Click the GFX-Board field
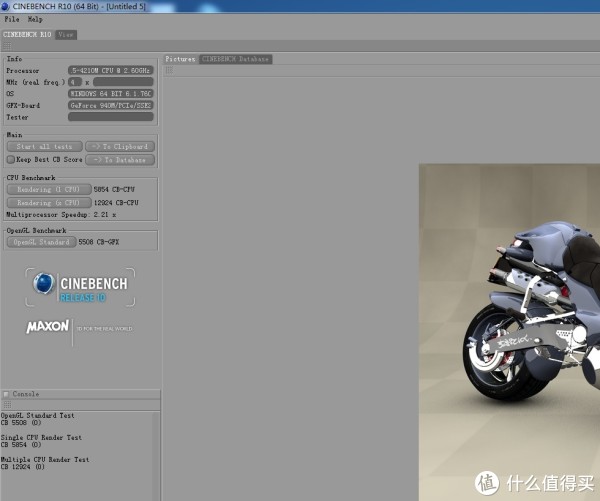Screen dimensions: 600x501 (111, 105)
